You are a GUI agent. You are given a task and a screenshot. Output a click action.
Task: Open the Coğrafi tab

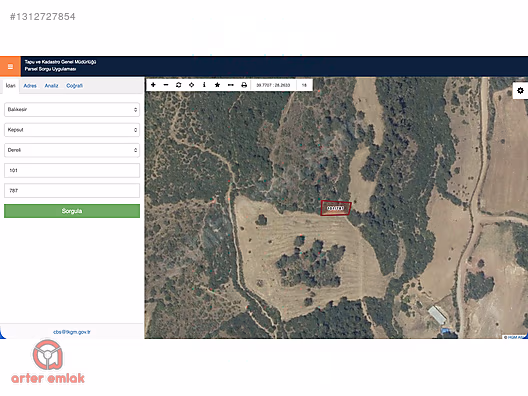(x=74, y=86)
